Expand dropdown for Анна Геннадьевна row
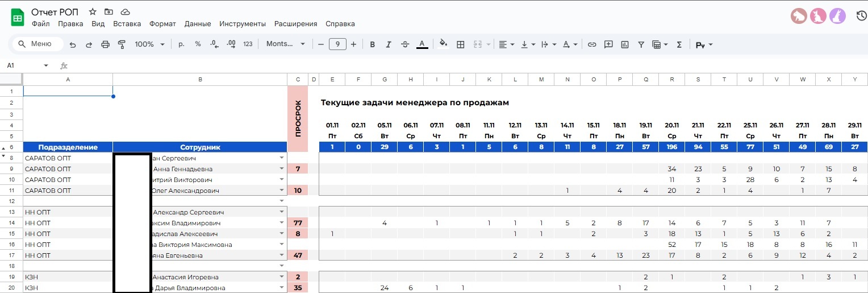 [x=281, y=169]
